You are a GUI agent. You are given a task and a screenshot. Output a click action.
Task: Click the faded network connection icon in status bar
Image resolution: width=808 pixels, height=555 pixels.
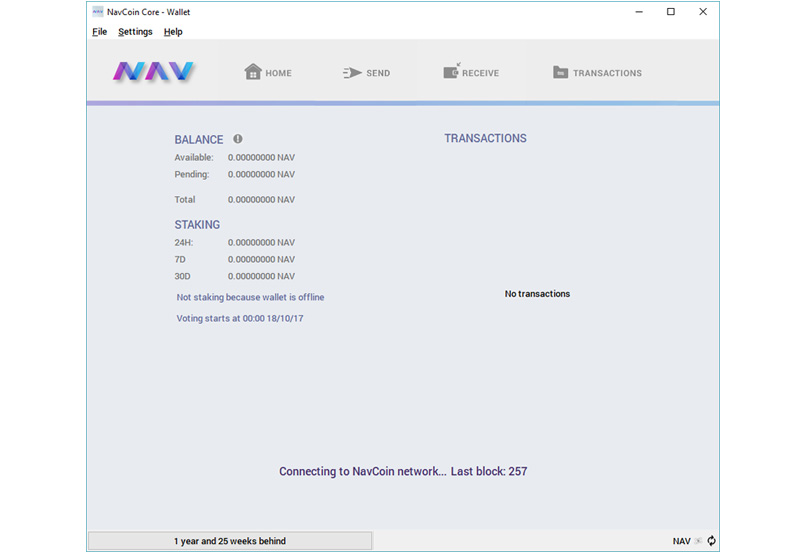tap(698, 541)
